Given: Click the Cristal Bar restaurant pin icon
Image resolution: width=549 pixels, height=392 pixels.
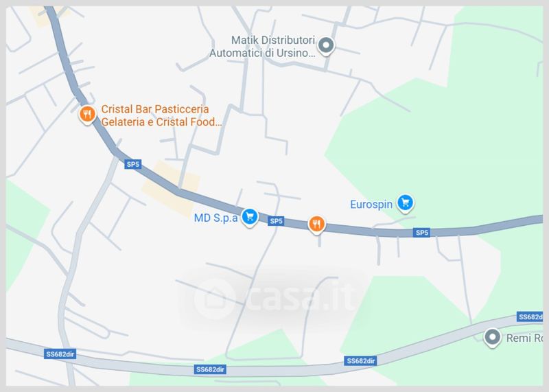Looking at the screenshot, I should (x=87, y=114).
